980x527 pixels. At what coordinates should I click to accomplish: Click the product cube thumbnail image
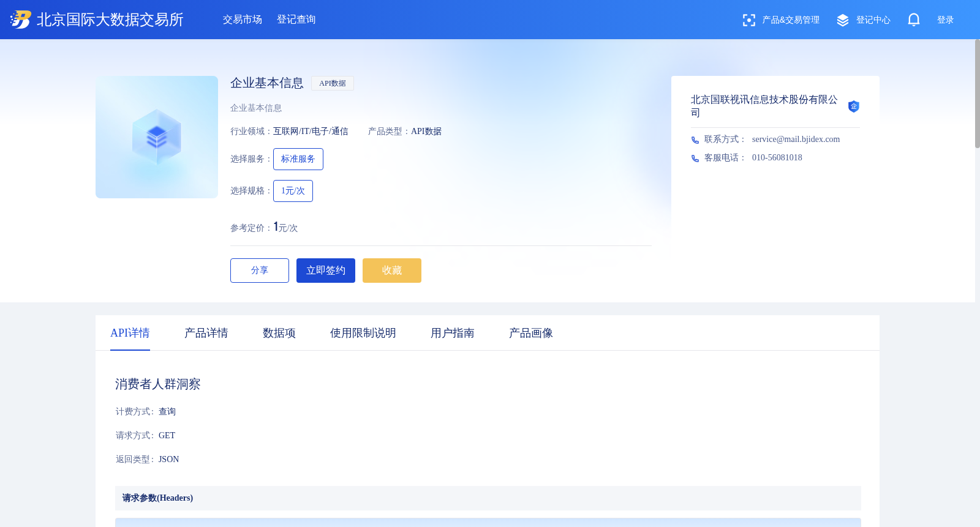(x=157, y=137)
